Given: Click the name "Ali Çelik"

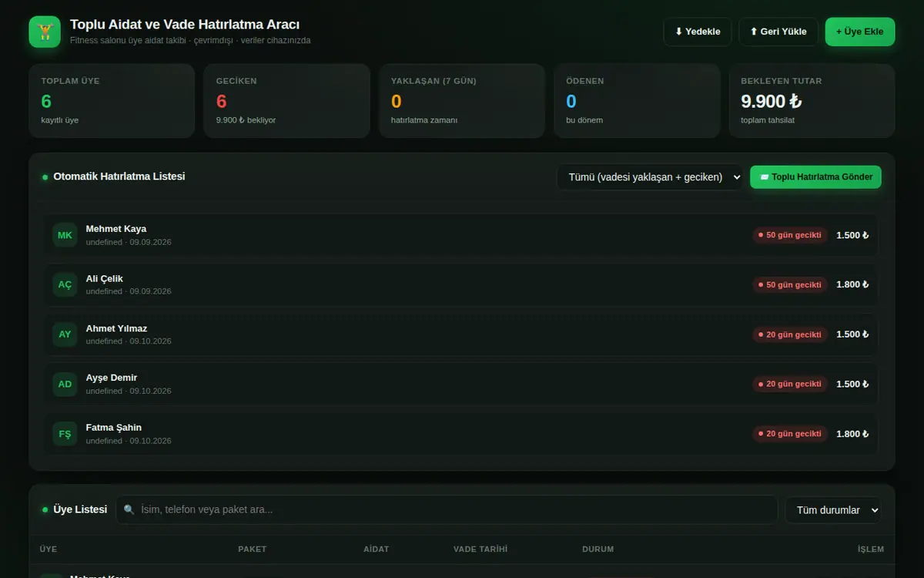Looking at the screenshot, I should click(x=105, y=278).
